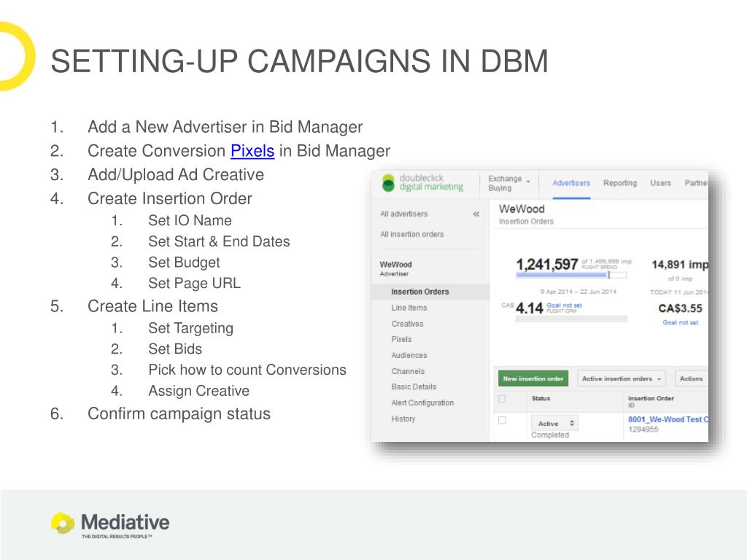
Task: Select All insertion orders in sidebar
Action: [x=411, y=234]
